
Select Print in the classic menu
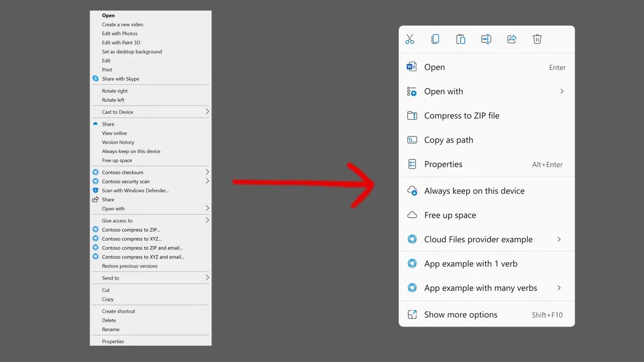(107, 70)
